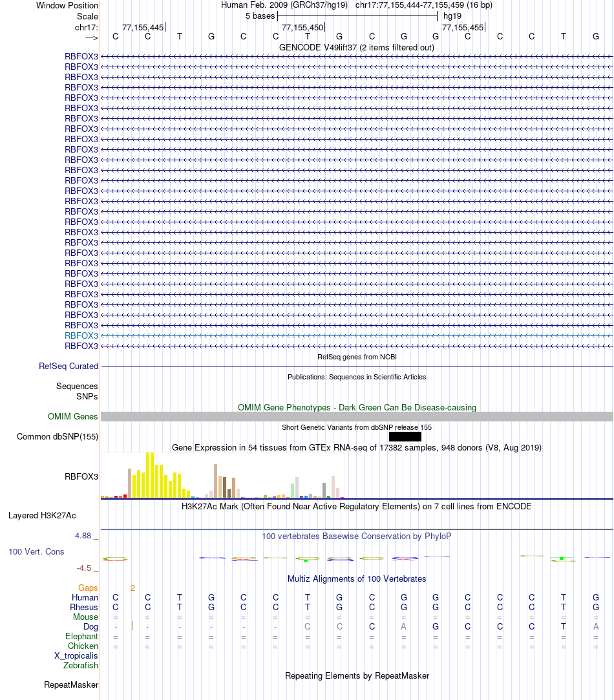This screenshot has height=700, width=614.
Task: Click the Layered H3K27Ac track label
Action: click(x=42, y=516)
